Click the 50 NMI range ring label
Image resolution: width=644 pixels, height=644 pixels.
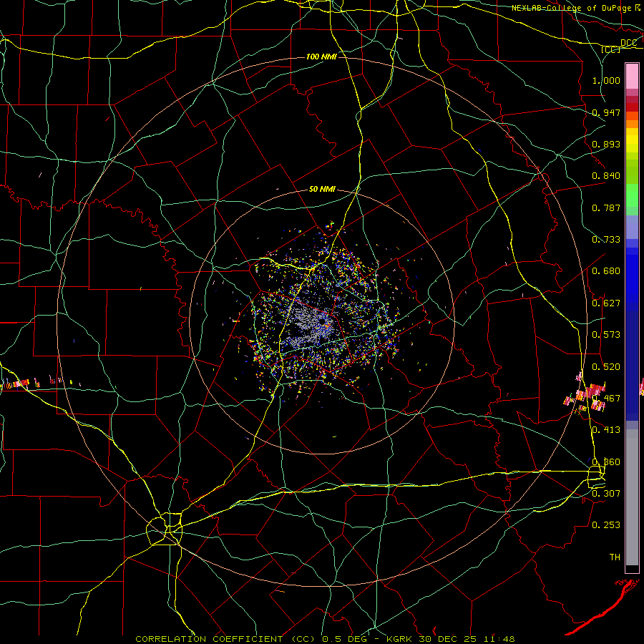point(322,189)
